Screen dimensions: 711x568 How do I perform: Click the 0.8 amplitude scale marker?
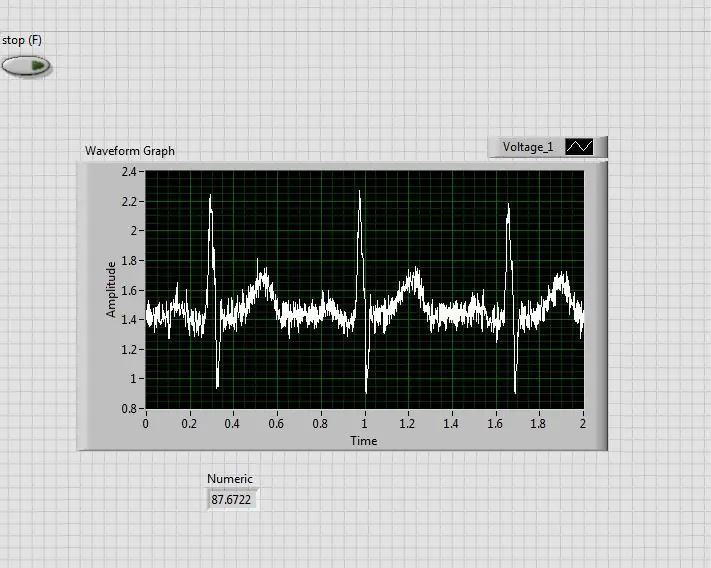(x=129, y=409)
